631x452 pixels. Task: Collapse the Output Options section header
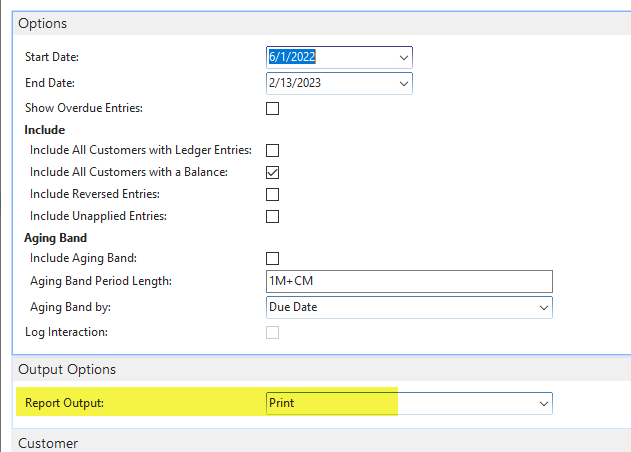click(x=67, y=370)
